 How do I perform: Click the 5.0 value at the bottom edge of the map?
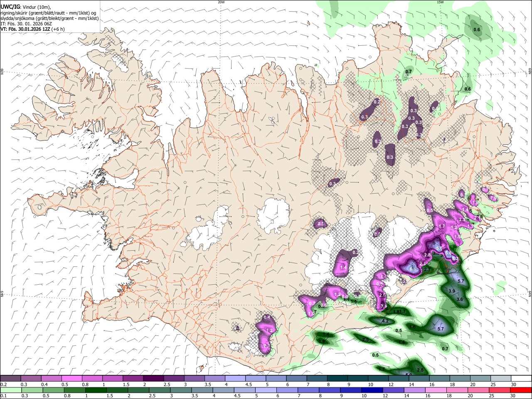point(408,374)
